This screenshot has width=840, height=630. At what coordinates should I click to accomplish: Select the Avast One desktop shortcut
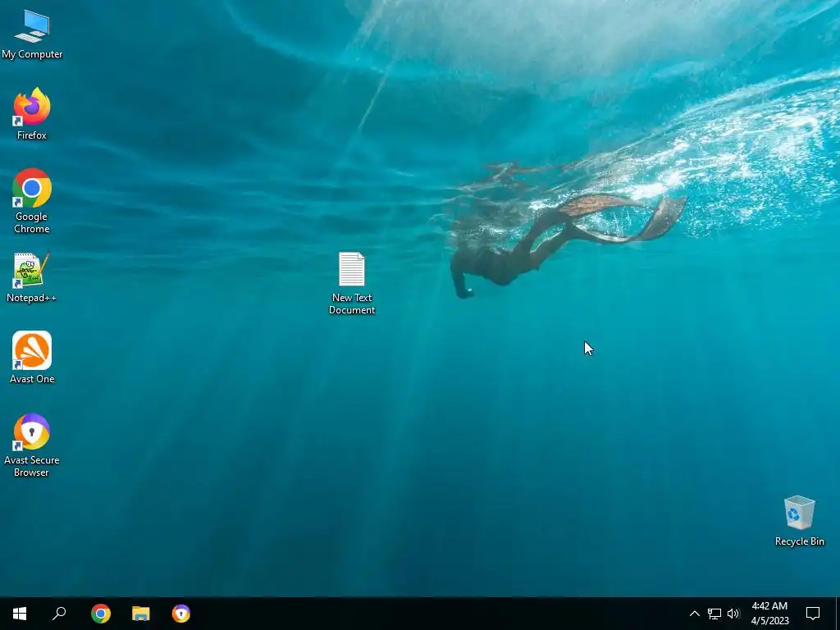click(32, 358)
